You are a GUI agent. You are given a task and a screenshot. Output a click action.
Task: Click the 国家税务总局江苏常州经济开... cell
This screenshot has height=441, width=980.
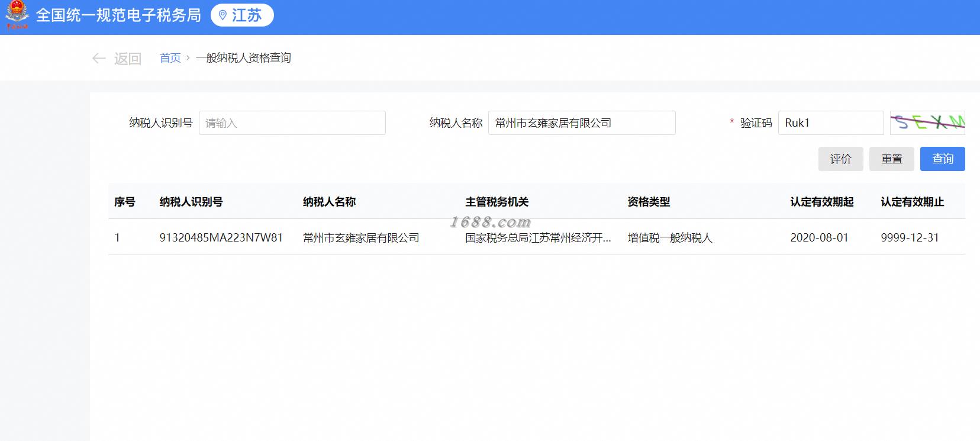(x=538, y=237)
